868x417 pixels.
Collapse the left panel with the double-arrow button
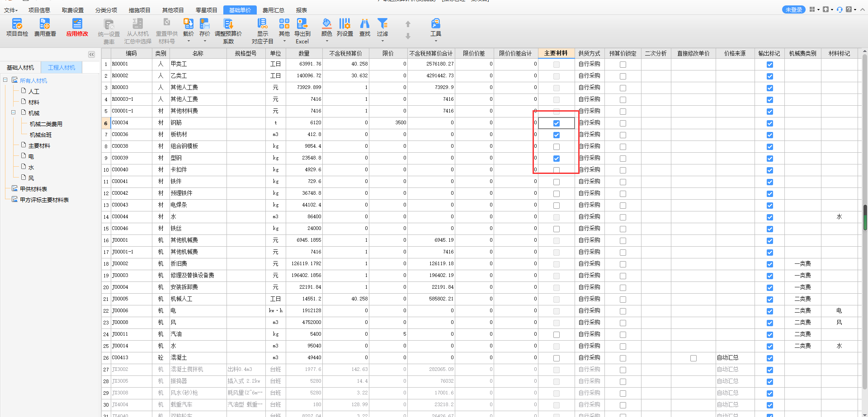click(x=91, y=54)
